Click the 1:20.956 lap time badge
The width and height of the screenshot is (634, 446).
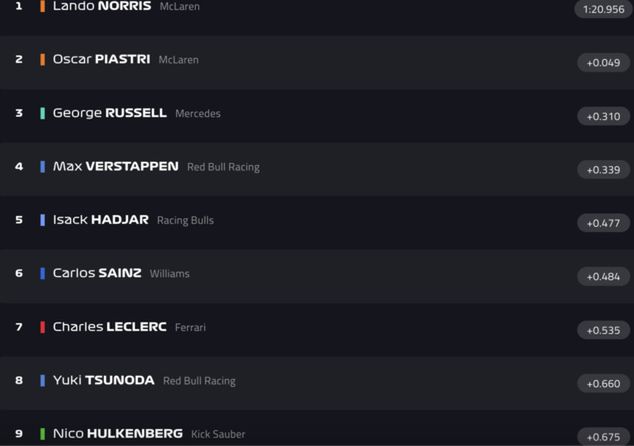[x=603, y=9]
